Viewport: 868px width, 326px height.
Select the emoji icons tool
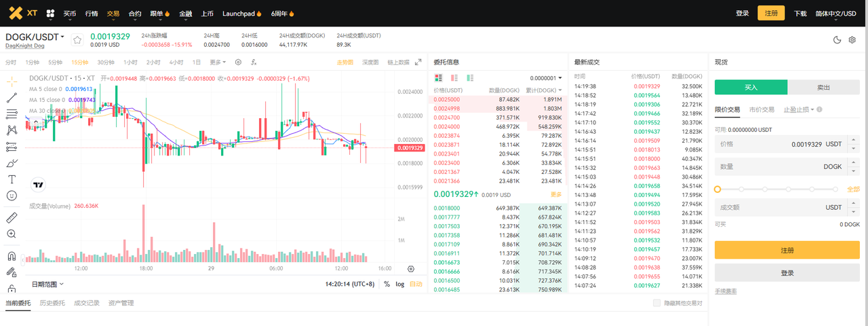click(x=12, y=196)
